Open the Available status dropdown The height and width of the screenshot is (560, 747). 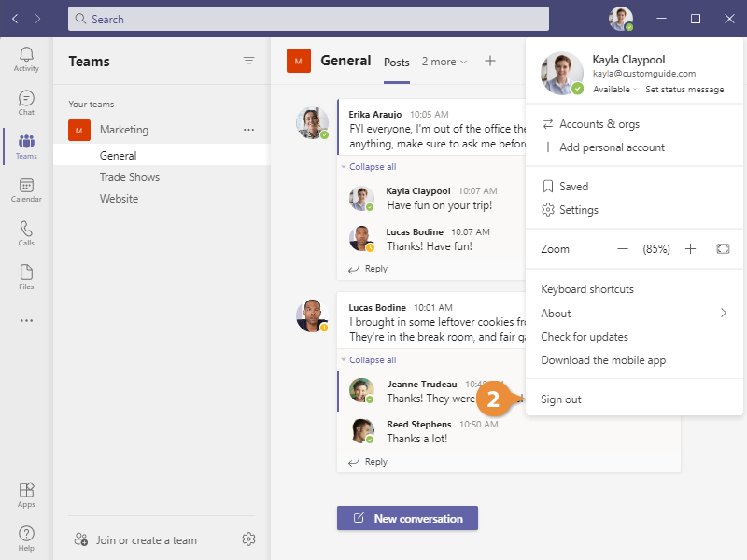click(x=614, y=90)
